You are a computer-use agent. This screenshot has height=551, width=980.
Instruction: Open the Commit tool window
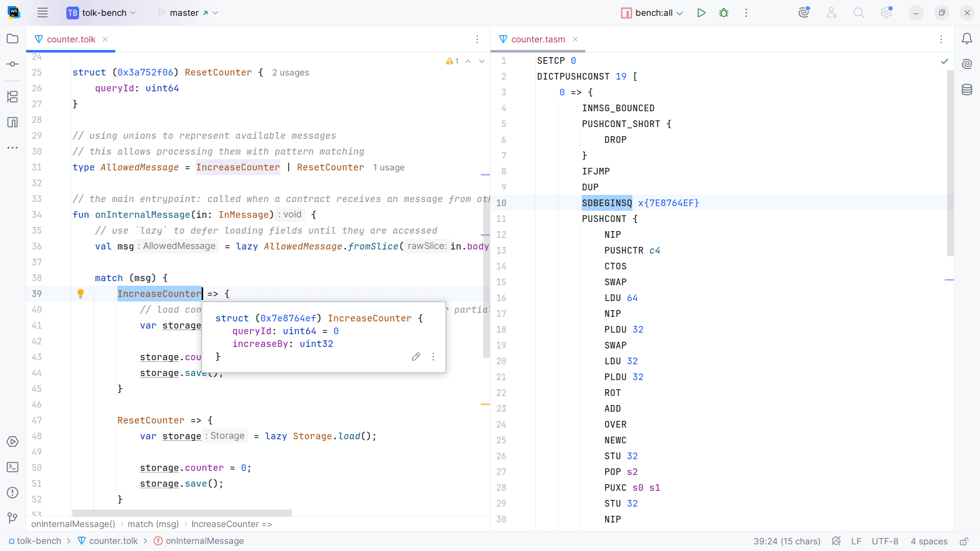pos(13,64)
